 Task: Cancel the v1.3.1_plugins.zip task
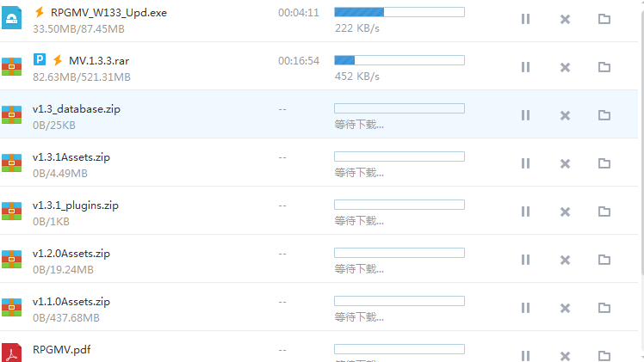[x=565, y=212]
